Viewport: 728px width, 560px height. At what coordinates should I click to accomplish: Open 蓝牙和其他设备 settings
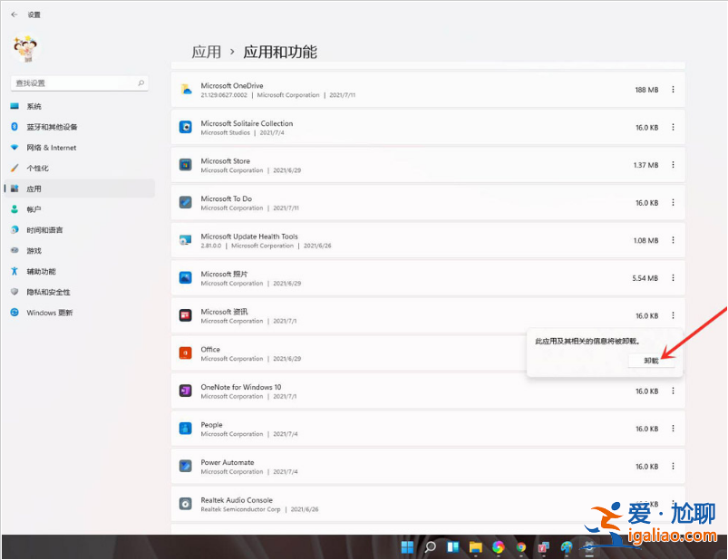tap(54, 127)
